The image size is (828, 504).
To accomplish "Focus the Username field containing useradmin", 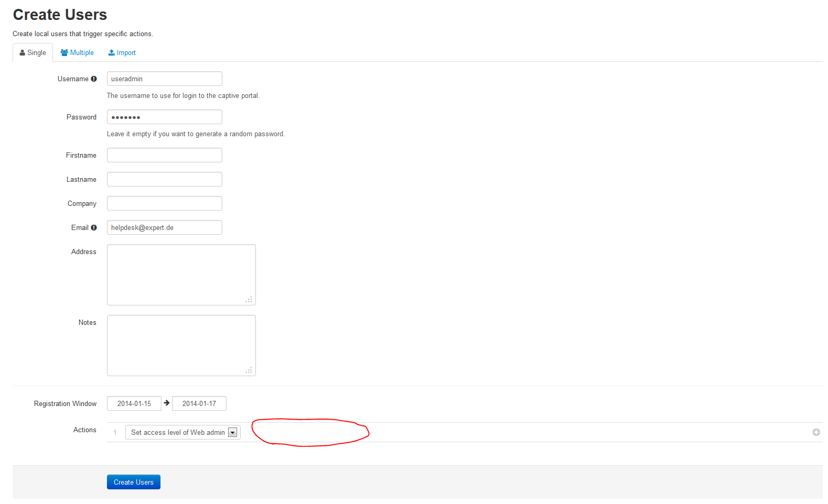I will click(x=164, y=79).
